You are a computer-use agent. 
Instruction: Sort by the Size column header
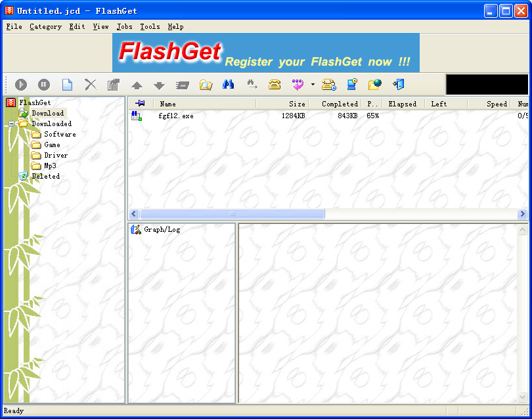coord(282,104)
